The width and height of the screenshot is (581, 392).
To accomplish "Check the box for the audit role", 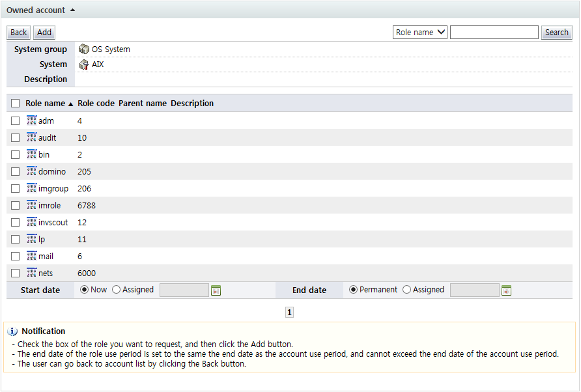I will click(16, 138).
